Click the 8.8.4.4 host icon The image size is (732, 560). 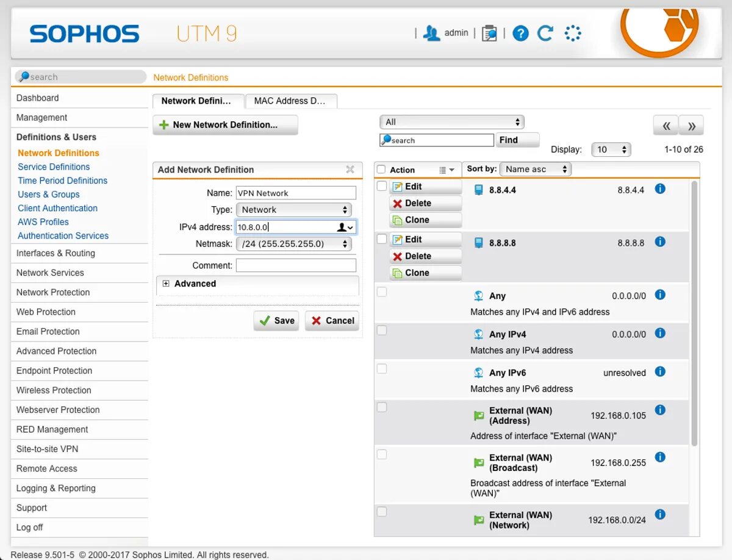coord(479,190)
